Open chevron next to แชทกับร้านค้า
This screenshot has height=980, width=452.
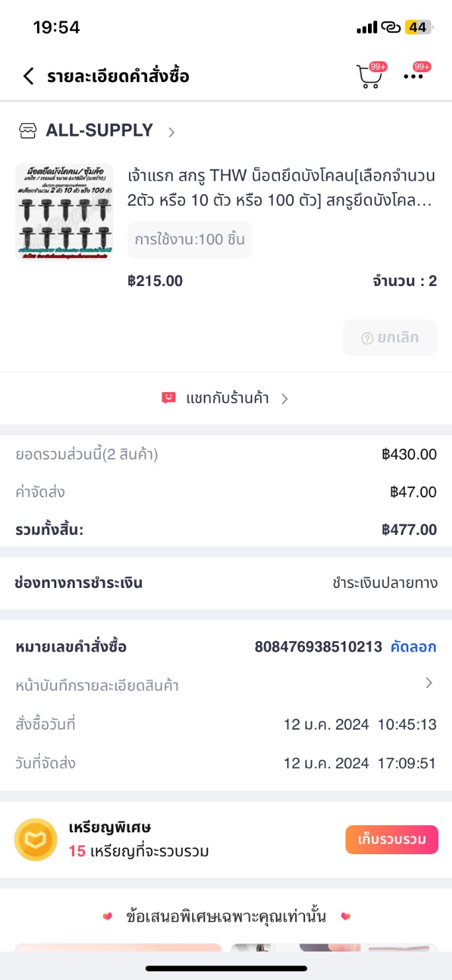(285, 399)
